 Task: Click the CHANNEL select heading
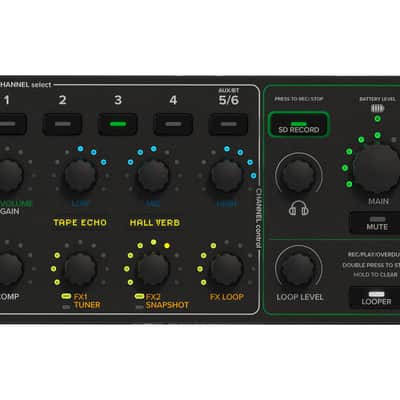[26, 85]
